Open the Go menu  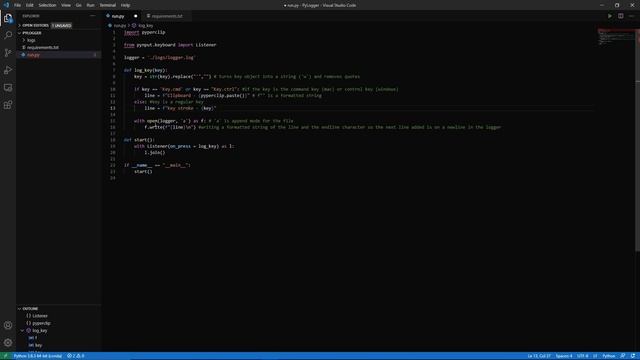pyautogui.click(x=78, y=5)
